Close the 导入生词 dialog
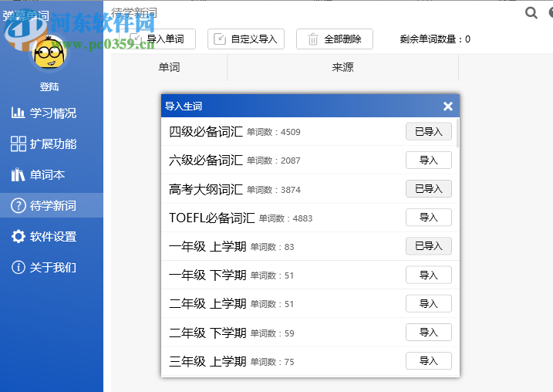The image size is (553, 392). [x=448, y=106]
